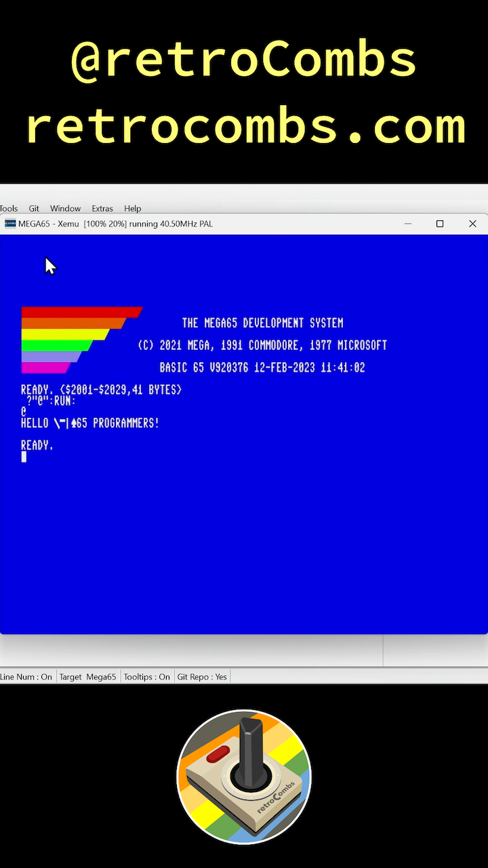
Task: Toggle 'Line Num : On' status entry
Action: (26, 677)
